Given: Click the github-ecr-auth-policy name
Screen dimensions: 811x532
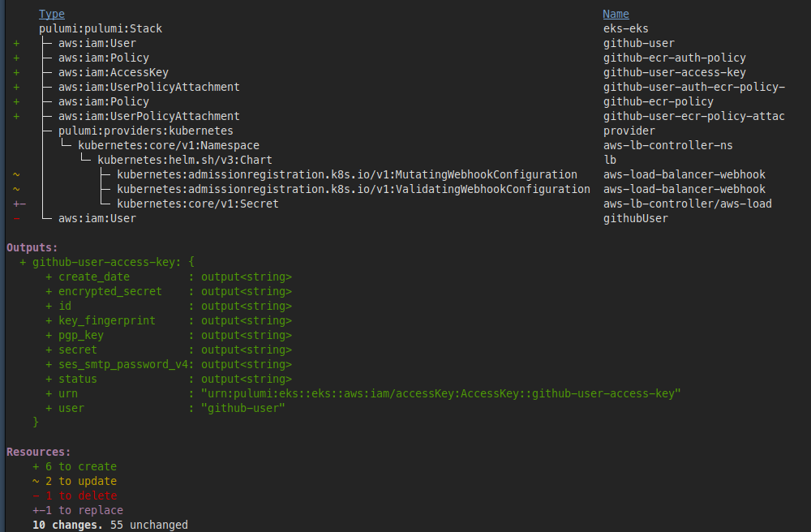Looking at the screenshot, I should point(675,58).
